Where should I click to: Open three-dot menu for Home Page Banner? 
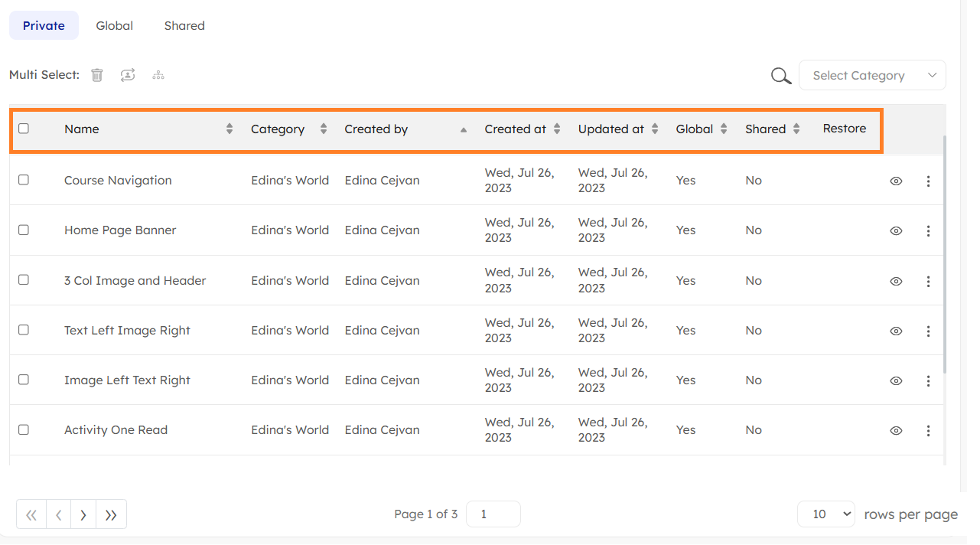928,231
